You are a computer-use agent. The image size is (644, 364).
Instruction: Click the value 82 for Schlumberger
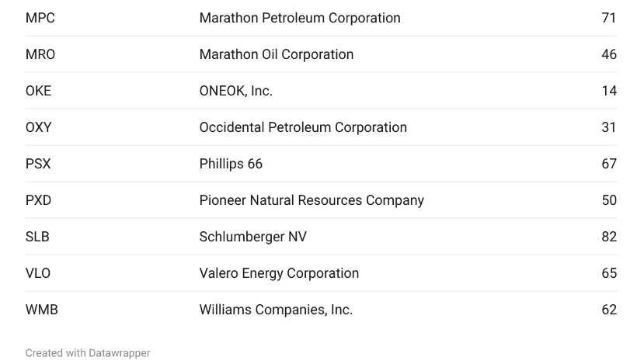click(x=609, y=237)
